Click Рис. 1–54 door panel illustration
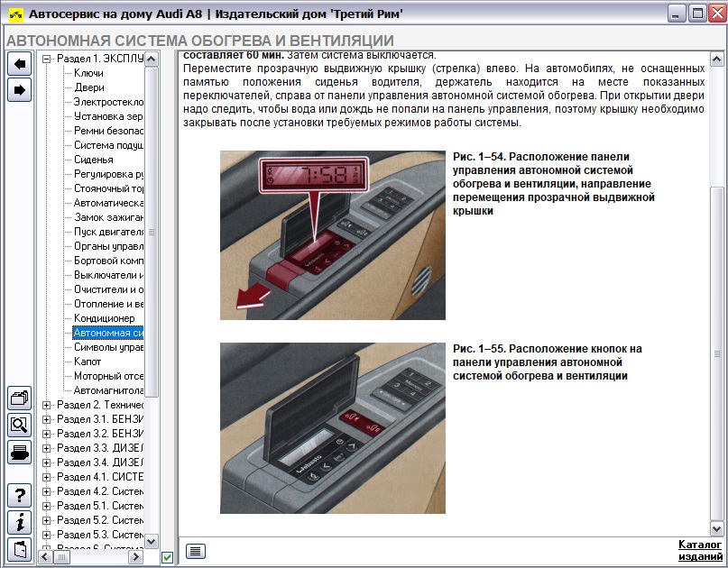Image resolution: width=728 pixels, height=568 pixels. coord(333,235)
